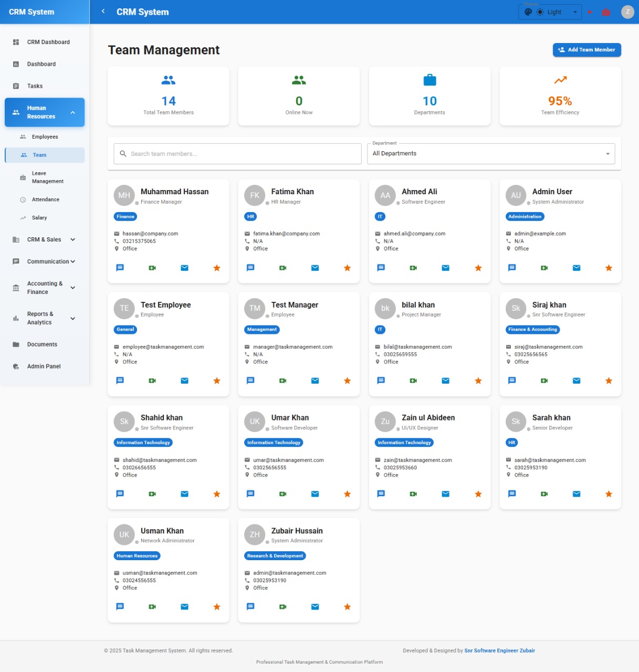The image size is (639, 672).
Task: Open chat with Siraj khan
Action: pos(512,381)
